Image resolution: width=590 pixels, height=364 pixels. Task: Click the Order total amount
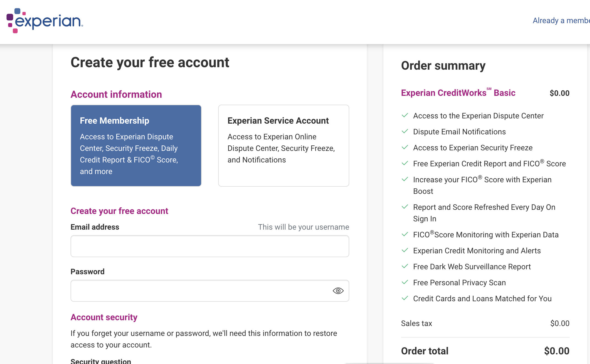click(x=556, y=351)
